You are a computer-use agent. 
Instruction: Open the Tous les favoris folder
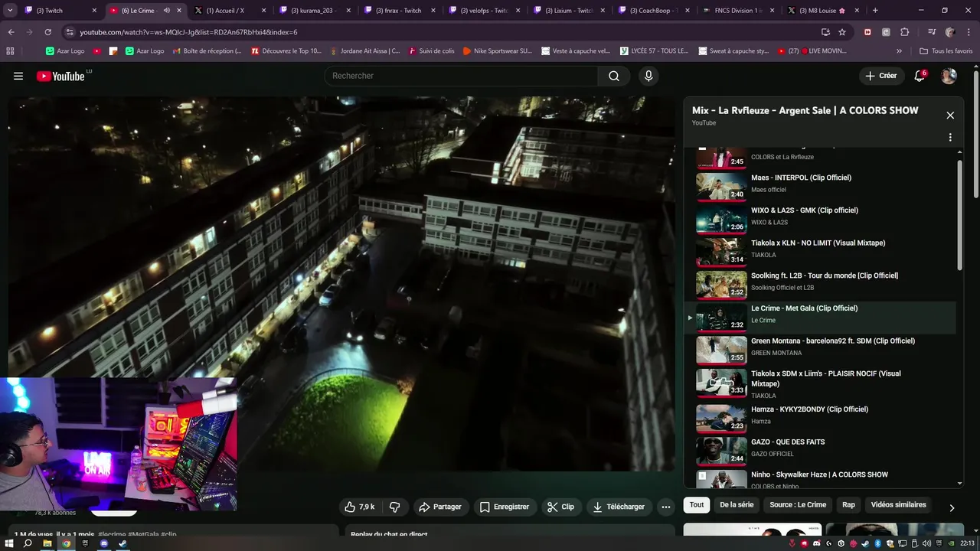946,51
